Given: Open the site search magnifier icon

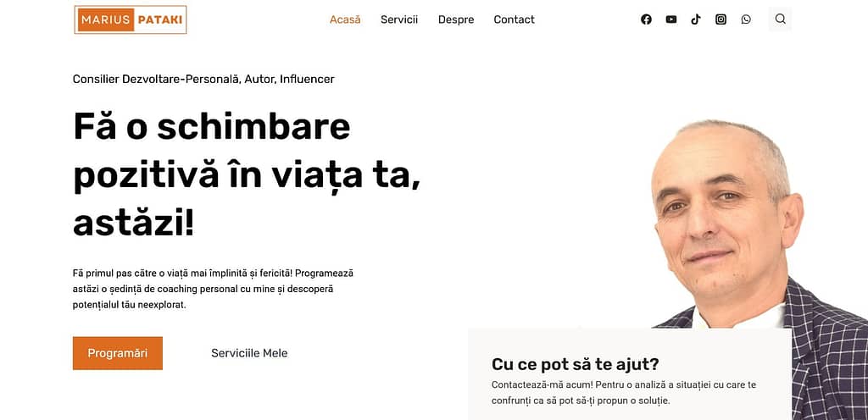Looking at the screenshot, I should tap(780, 19).
